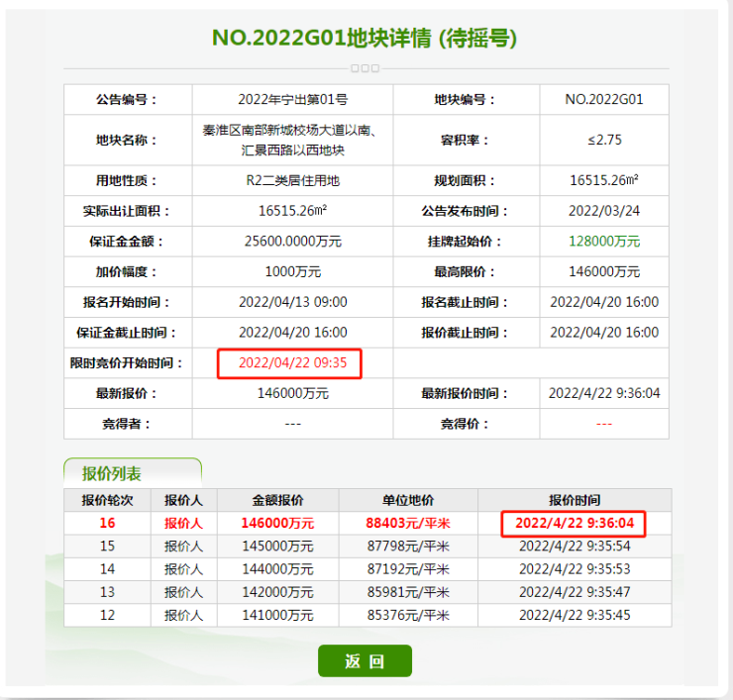
Task: Click the red-boxed 限时竞价开始时间 2022/04/22 09:35
Action: pos(292,363)
